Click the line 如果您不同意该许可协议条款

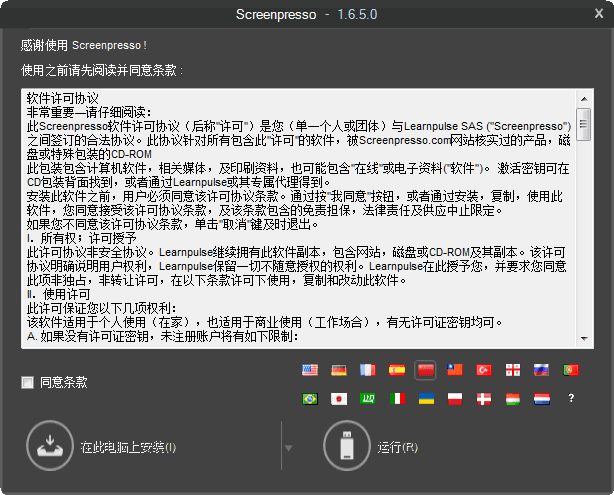coord(172,224)
